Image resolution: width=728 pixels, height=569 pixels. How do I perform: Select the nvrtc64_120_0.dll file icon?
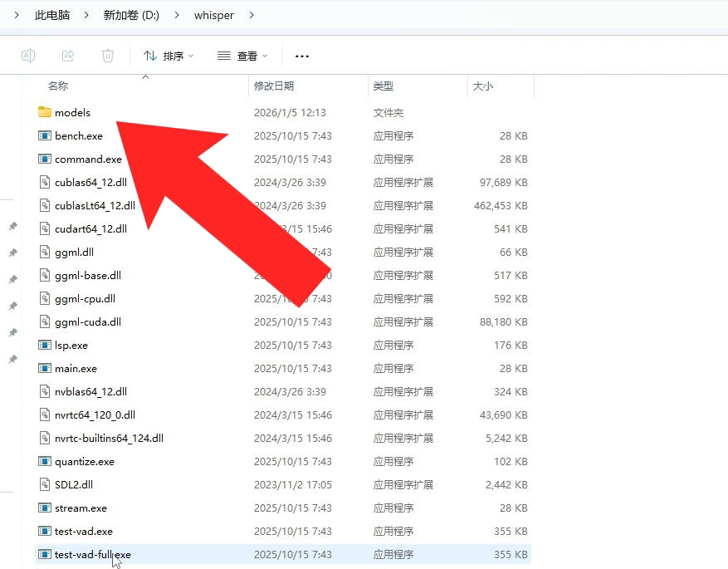pos(45,414)
